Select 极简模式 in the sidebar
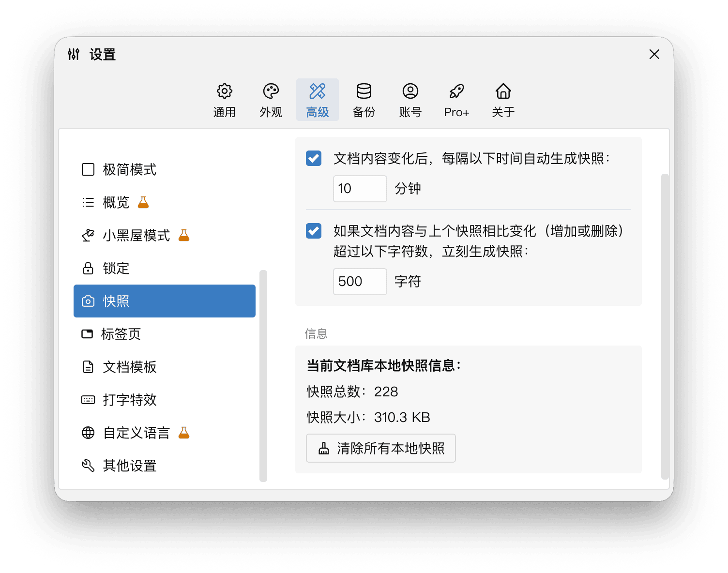Viewport: 728px width, 573px height. [129, 170]
